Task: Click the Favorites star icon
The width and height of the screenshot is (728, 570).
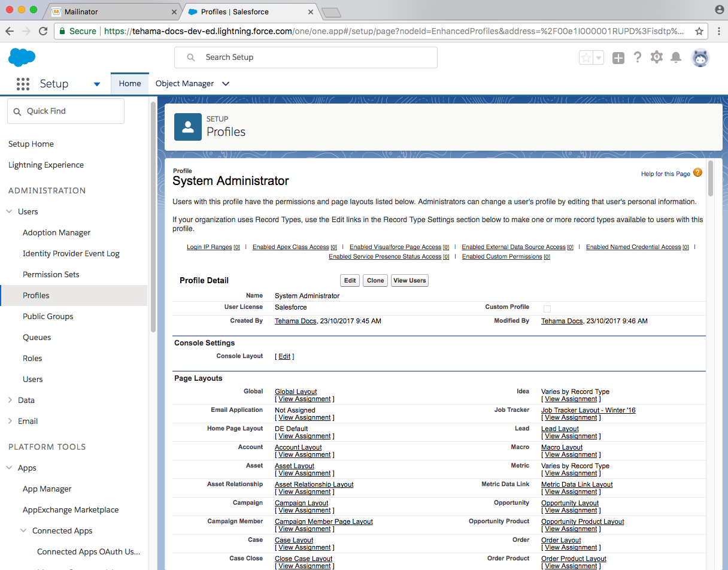Action: (586, 57)
